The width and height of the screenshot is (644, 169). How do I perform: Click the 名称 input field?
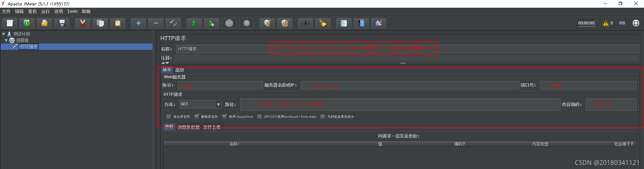pyautogui.click(x=407, y=49)
